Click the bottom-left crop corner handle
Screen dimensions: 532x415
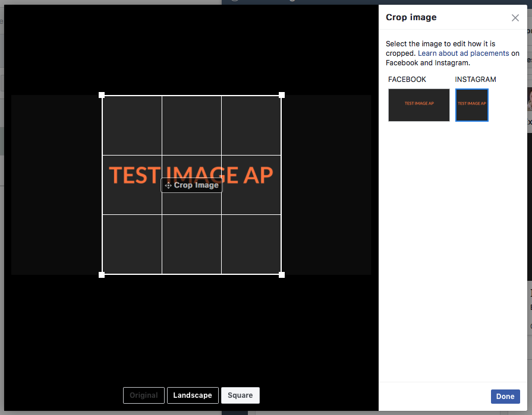(x=102, y=274)
